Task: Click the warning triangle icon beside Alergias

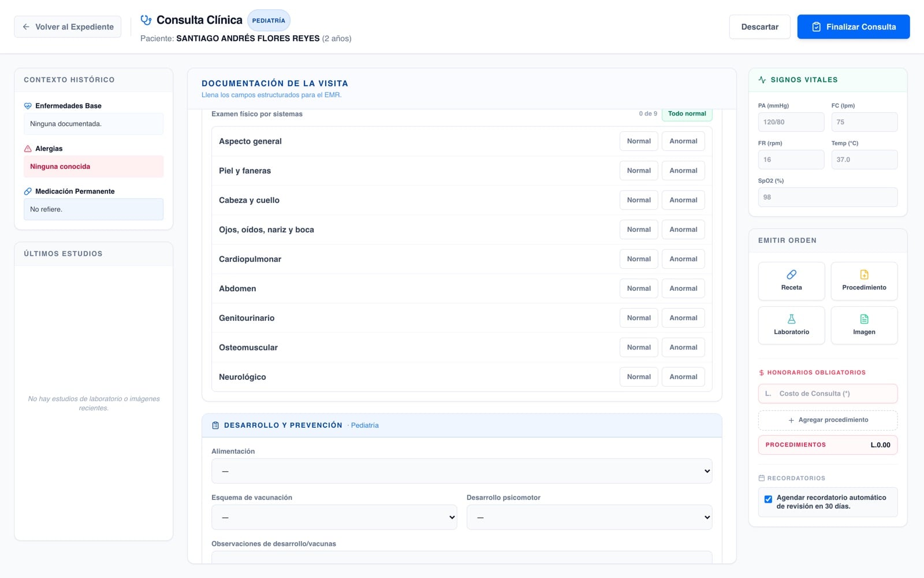Action: coord(28,149)
